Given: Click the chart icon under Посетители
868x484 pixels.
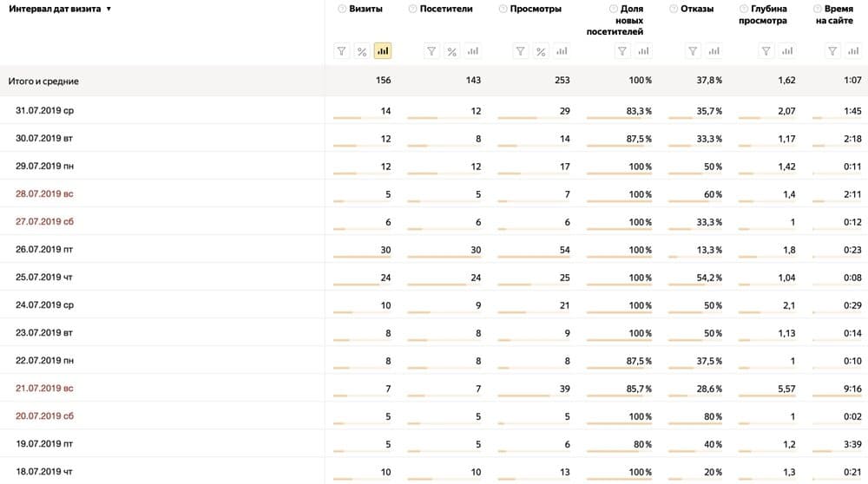Looking at the screenshot, I should pos(472,51).
